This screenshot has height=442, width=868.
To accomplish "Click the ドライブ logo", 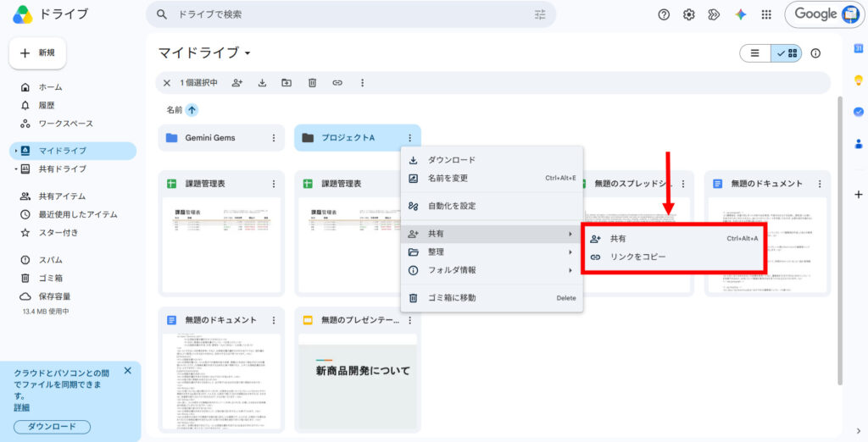I will coord(50,14).
